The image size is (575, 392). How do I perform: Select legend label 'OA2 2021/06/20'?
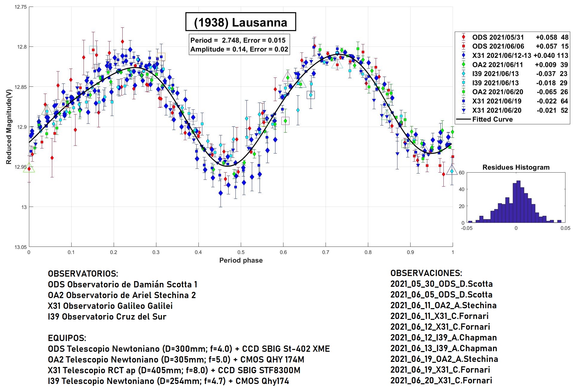[497, 92]
